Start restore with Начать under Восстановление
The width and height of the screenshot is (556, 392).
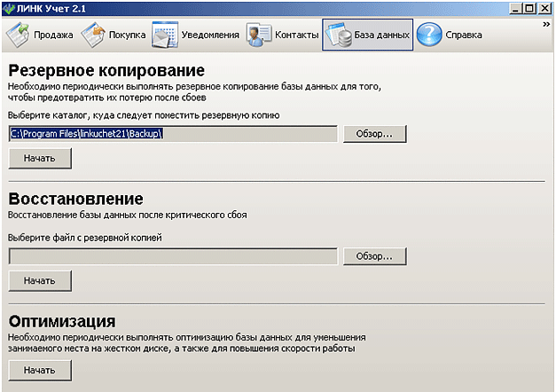(40, 280)
